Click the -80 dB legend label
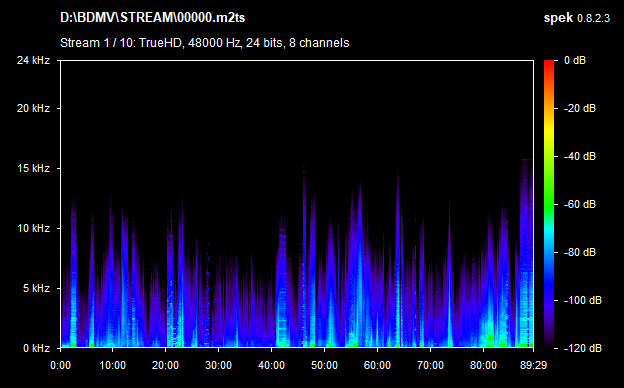Viewport: 624px width, 388px height. click(x=580, y=252)
